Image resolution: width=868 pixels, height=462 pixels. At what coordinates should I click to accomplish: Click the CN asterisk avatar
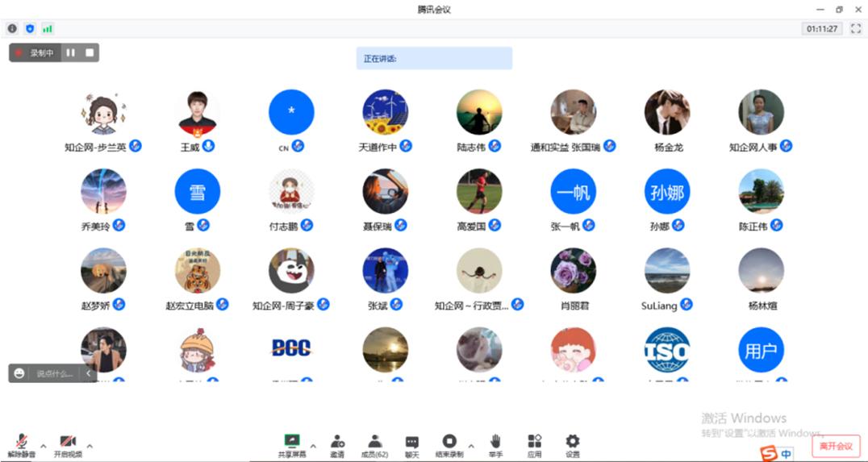292,112
